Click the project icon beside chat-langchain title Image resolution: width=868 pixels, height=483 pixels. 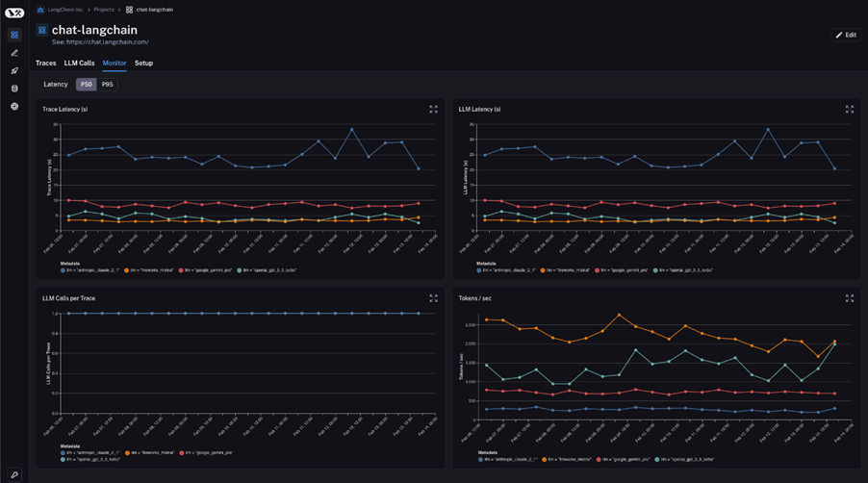[42, 30]
